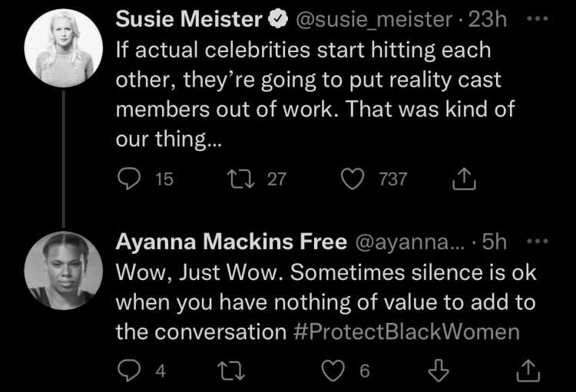576x392 pixels.
Task: Open more options on Ayanna's tweet
Action: pos(538,241)
